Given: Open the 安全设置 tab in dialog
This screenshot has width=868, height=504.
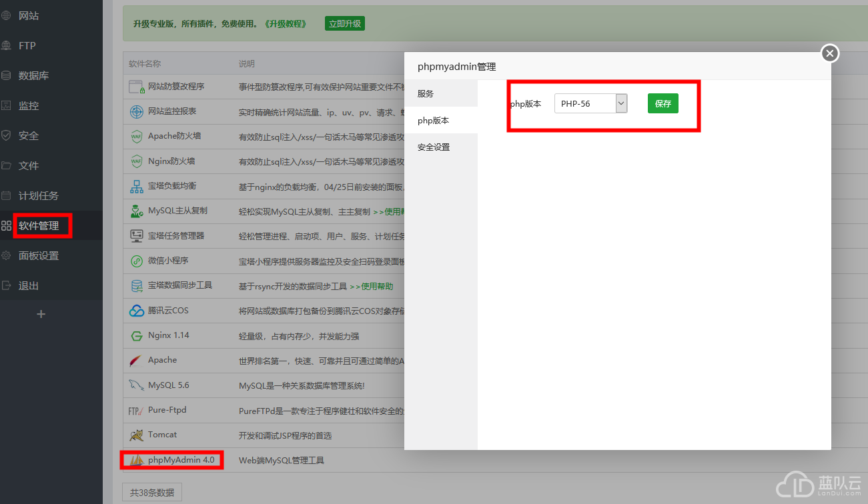Looking at the screenshot, I should (441, 147).
